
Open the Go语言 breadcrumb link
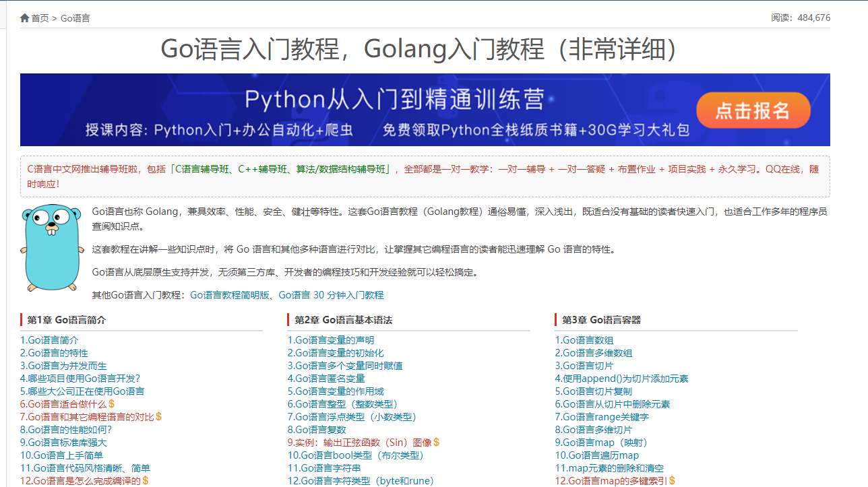click(x=75, y=18)
